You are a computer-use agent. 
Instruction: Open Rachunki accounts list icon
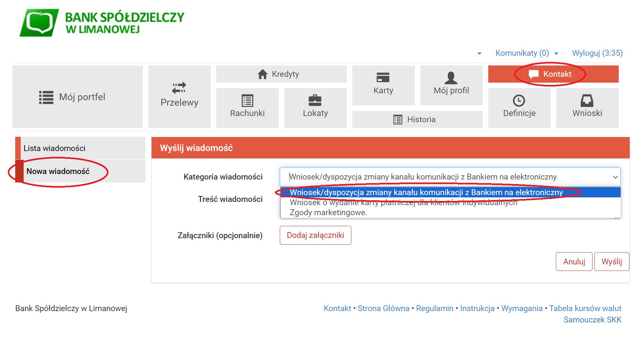point(247,101)
